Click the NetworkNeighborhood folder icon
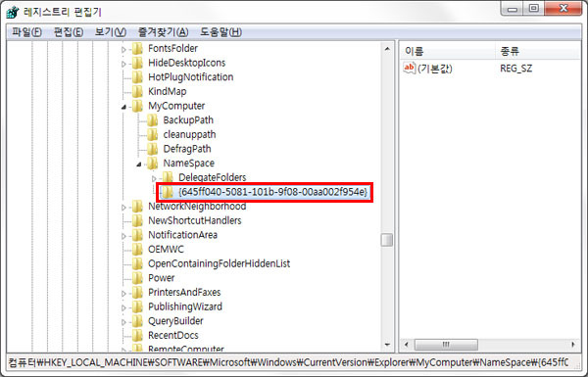588x377 pixels. point(137,206)
